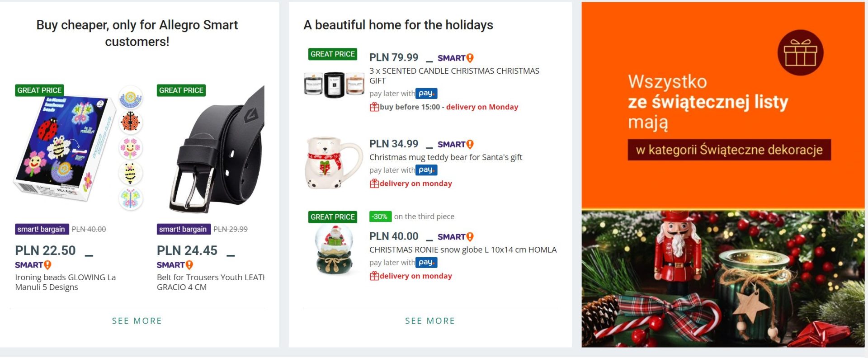The image size is (868, 358).
Task: Click See More under Allegro Smart offers
Action: click(x=137, y=321)
